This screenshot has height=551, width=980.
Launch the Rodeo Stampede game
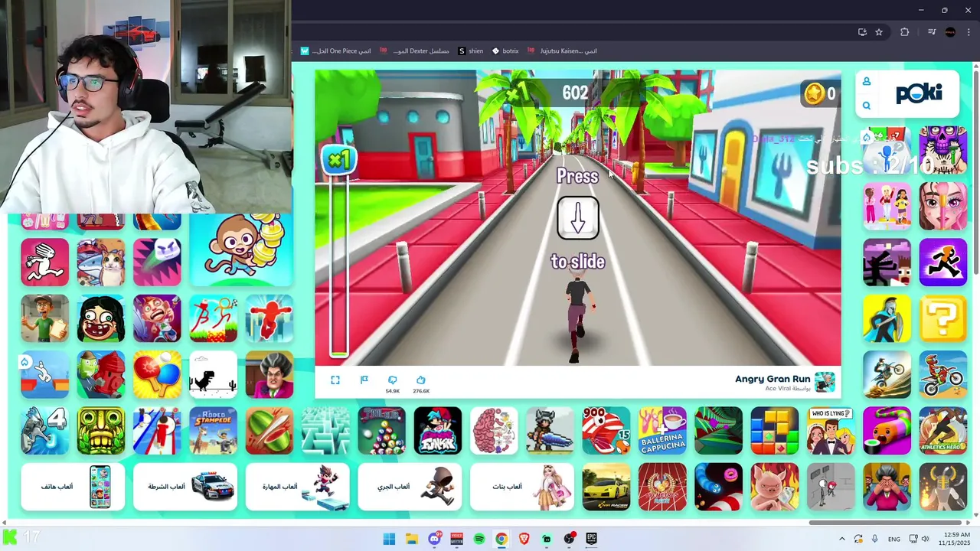(x=214, y=431)
